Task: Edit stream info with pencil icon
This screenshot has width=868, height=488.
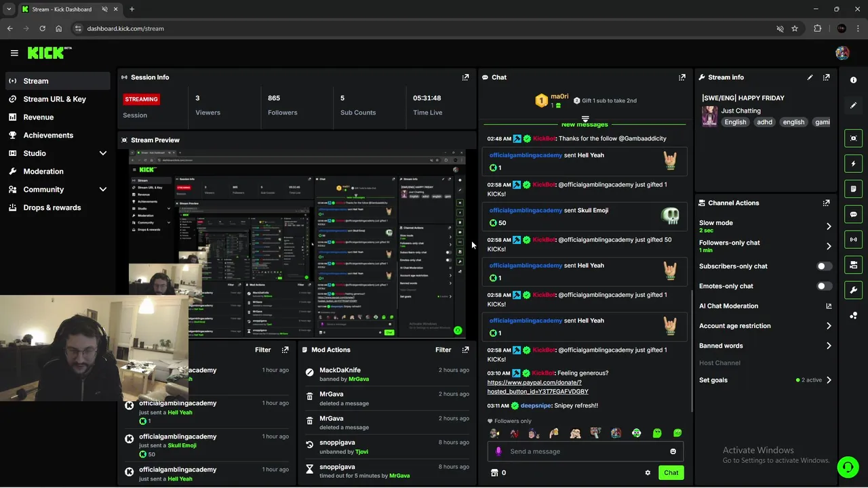Action: (x=810, y=77)
